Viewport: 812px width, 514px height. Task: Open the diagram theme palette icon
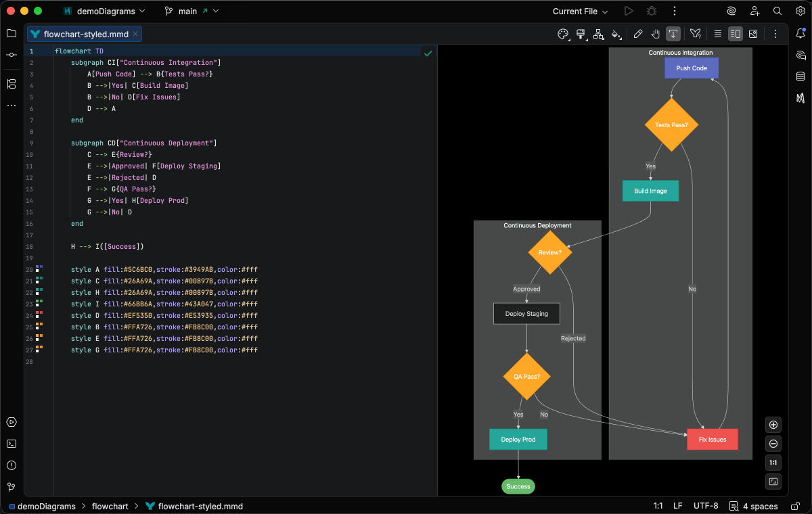563,34
